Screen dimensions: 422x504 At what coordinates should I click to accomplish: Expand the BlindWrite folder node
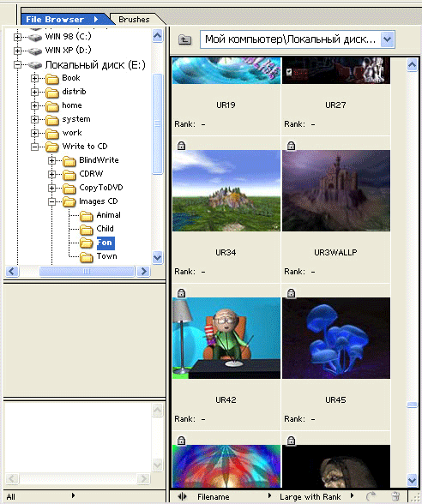(51, 160)
